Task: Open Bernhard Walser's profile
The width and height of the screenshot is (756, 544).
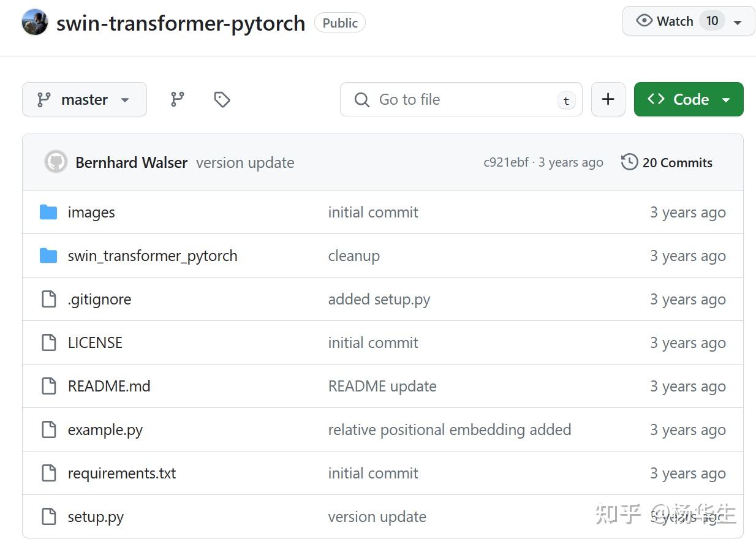Action: pos(130,162)
